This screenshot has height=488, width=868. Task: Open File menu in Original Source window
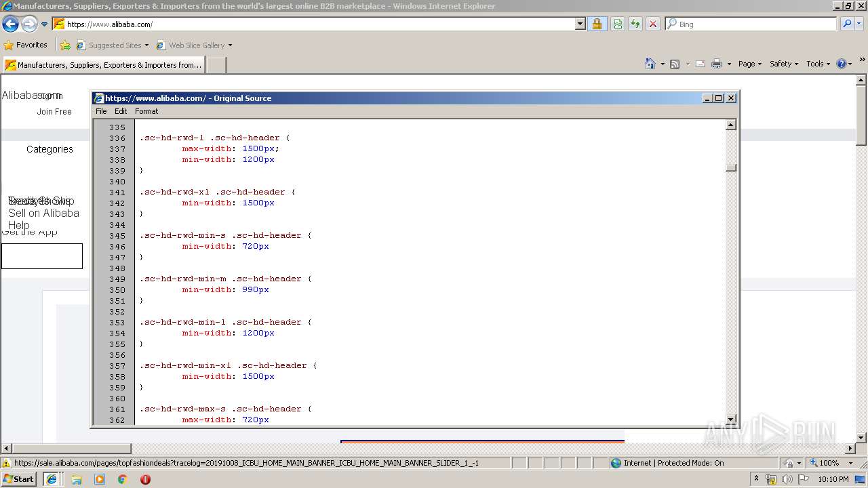[101, 111]
